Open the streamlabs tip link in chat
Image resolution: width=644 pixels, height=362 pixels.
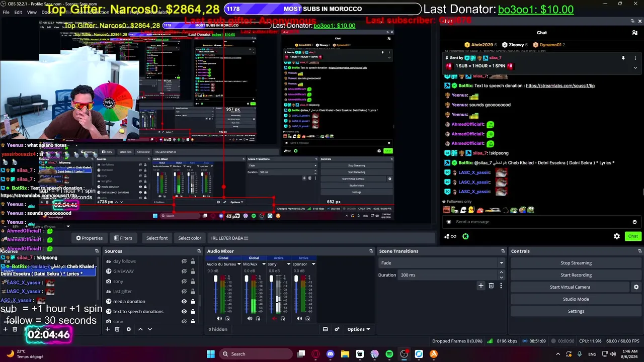(x=560, y=85)
